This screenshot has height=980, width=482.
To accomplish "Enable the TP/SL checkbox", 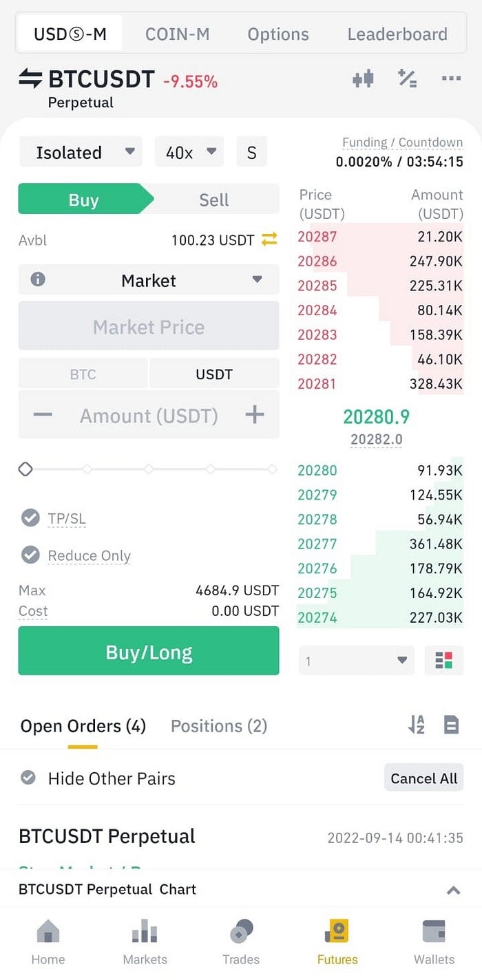I will (x=30, y=518).
